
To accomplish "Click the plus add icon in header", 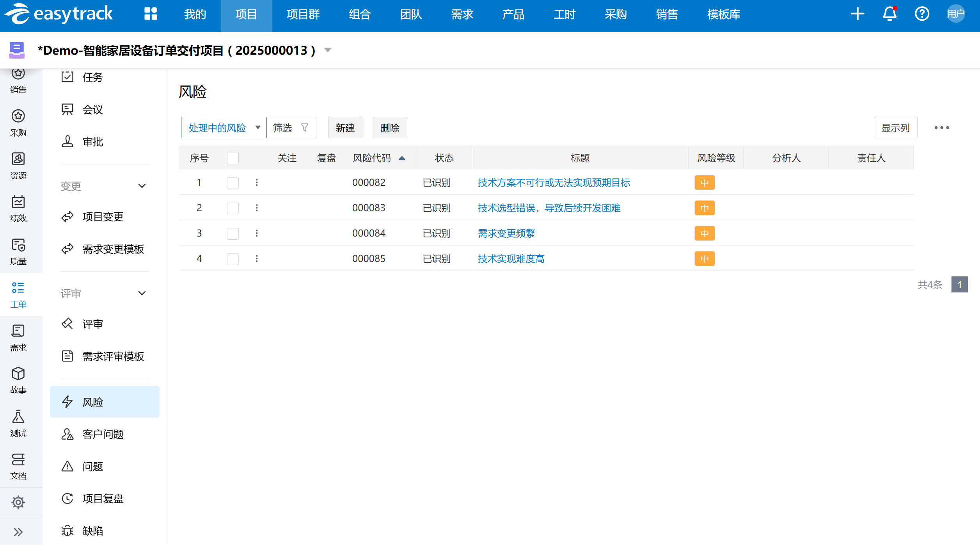I will point(857,14).
